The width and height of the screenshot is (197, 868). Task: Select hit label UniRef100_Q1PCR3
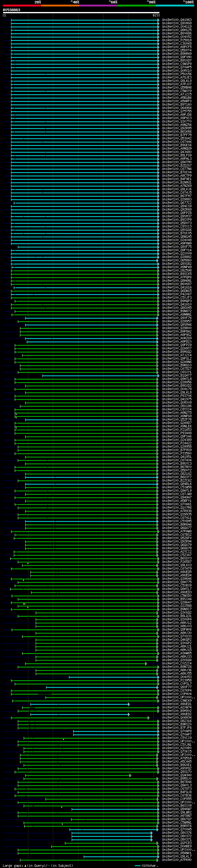(x=177, y=843)
